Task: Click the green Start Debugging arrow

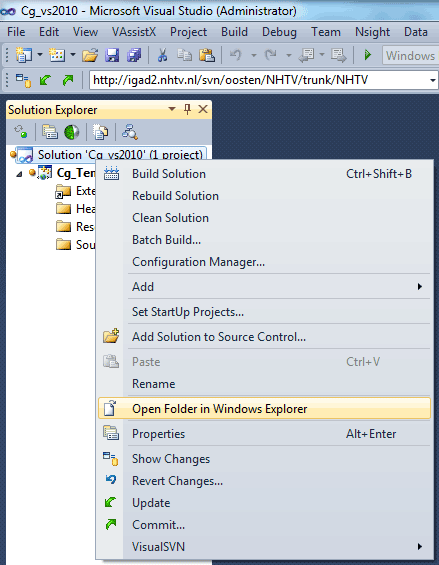Action: tap(368, 55)
